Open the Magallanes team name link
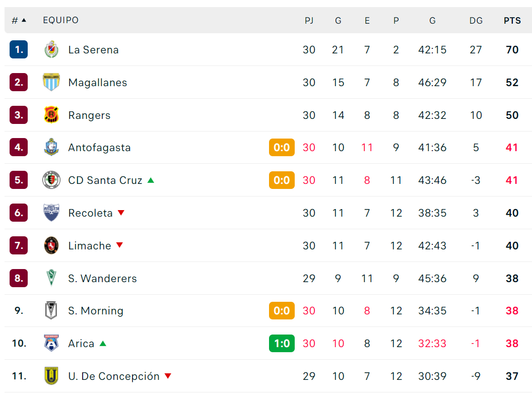Viewport: 532px width, 395px height. [98, 83]
